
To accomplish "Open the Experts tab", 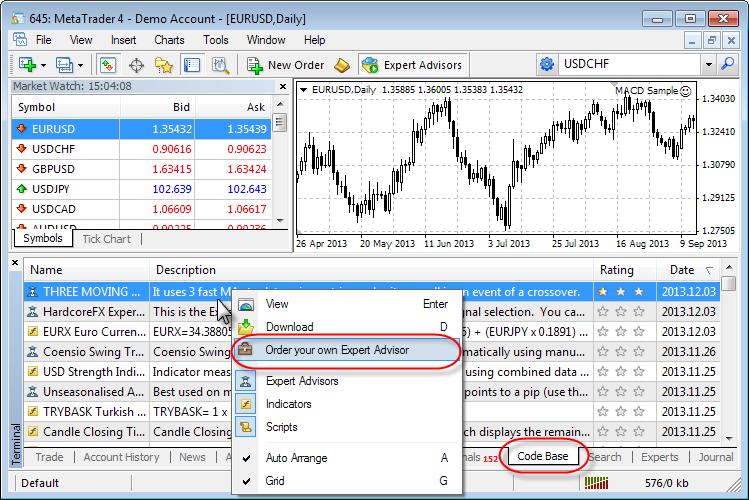I will tap(659, 457).
